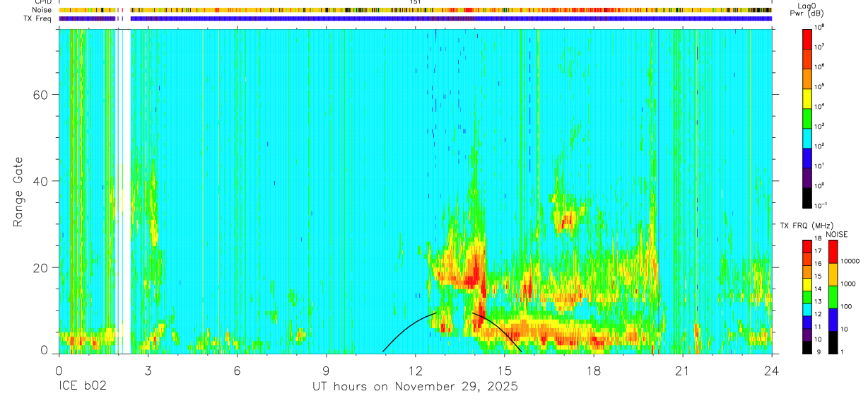Pick the cyan segment of the Lag0 Pwr colorbar
Image resolution: width=868 pixels, height=401 pixels.
807,136
